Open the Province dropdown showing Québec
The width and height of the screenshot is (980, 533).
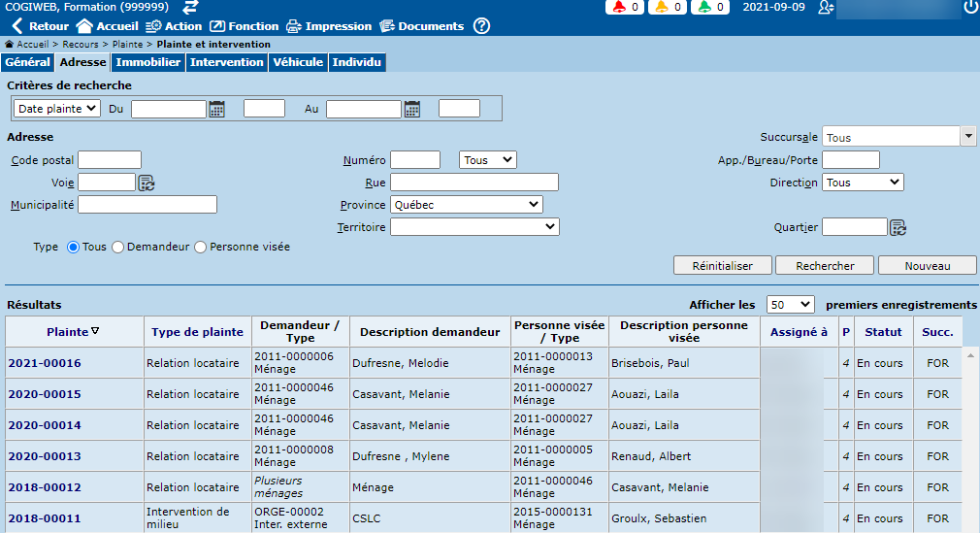pyautogui.click(x=466, y=205)
